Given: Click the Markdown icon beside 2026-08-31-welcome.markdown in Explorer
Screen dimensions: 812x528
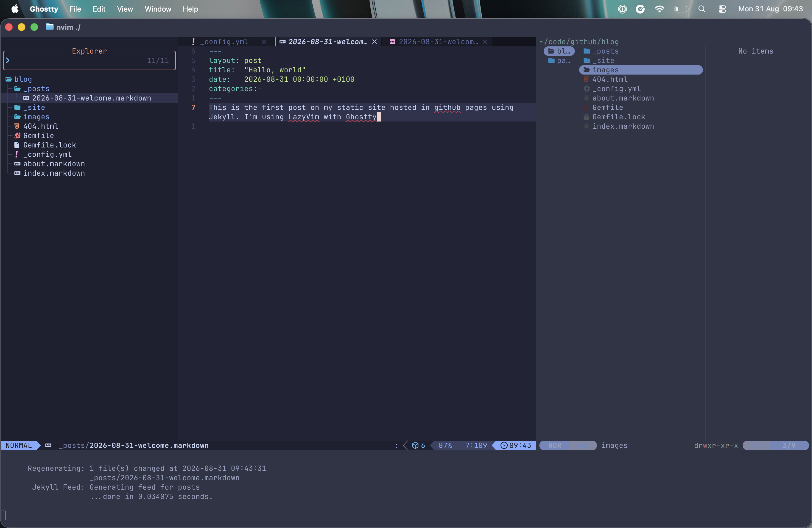Looking at the screenshot, I should click(26, 98).
